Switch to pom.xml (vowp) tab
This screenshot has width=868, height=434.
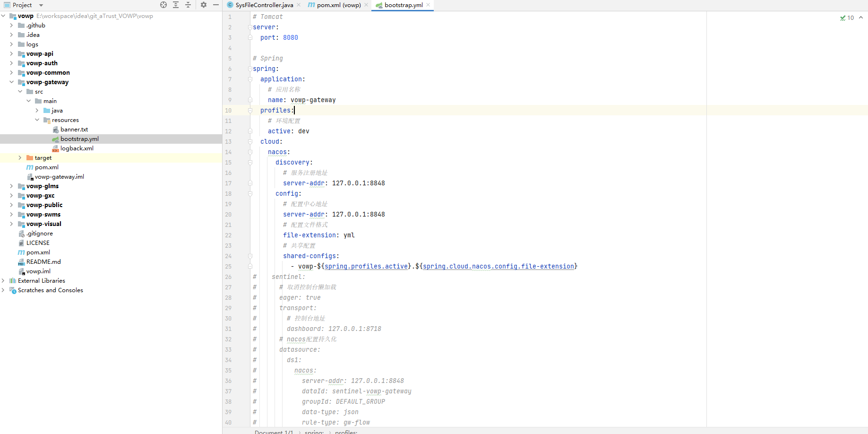339,5
